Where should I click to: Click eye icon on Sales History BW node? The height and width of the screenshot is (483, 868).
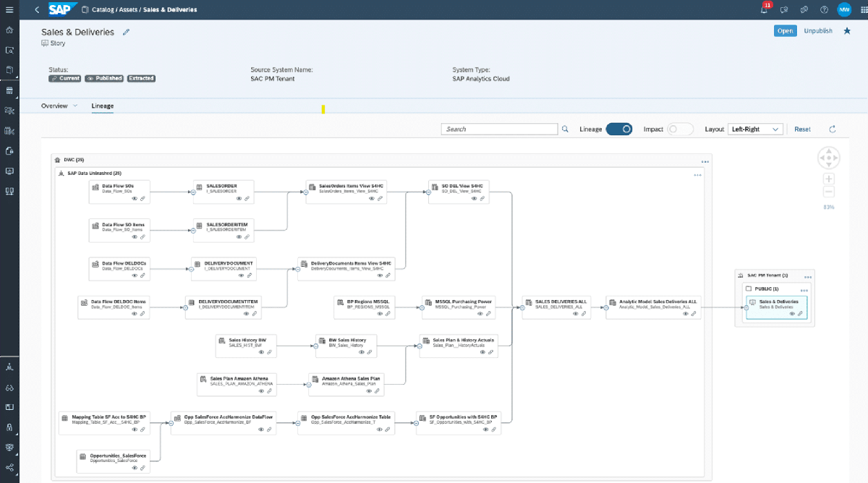pyautogui.click(x=260, y=351)
